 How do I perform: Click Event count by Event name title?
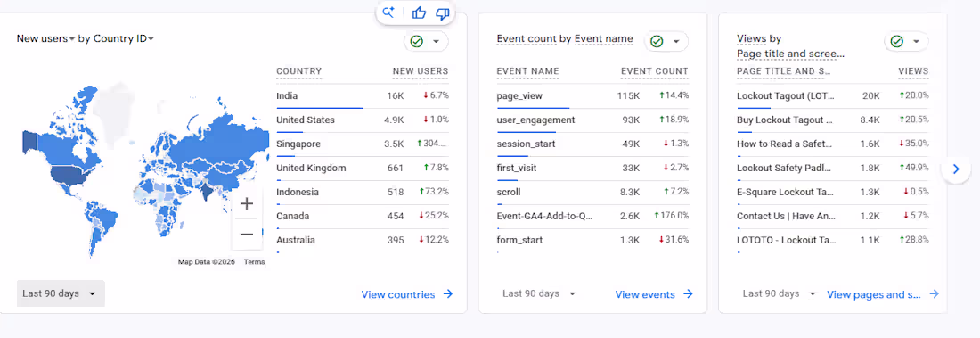(564, 39)
